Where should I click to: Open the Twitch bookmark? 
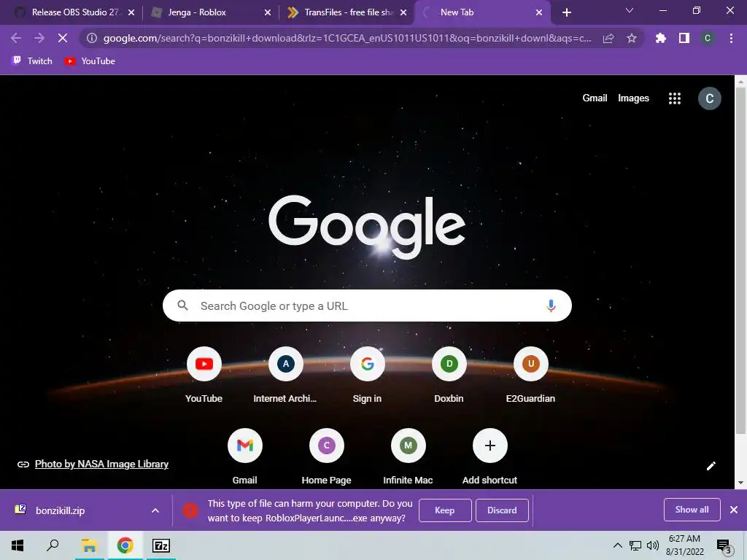tap(32, 61)
